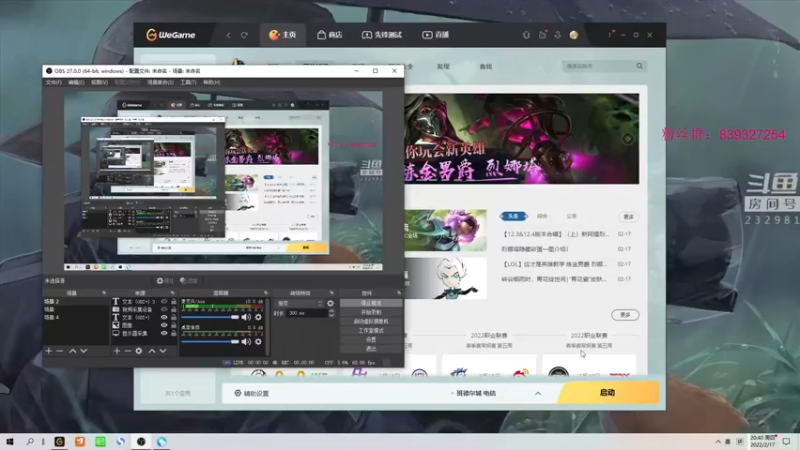This screenshot has height=450, width=800.
Task: Open WeGame messages icon with red dot
Action: (542, 35)
